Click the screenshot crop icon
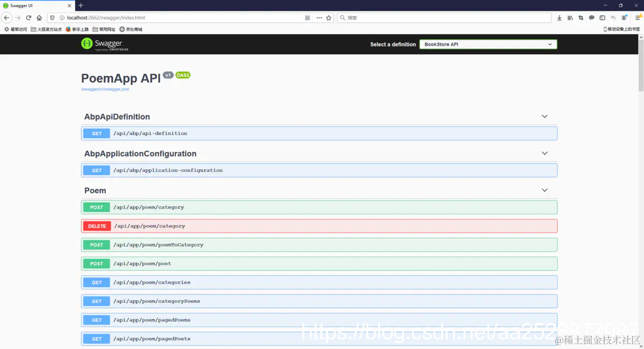Viewport: 644px width, 349px height. point(581,18)
